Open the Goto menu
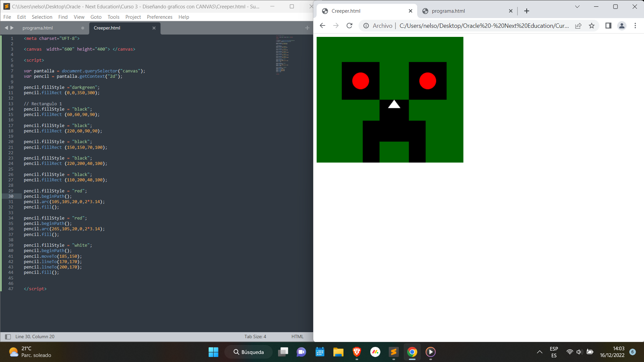 96,17
